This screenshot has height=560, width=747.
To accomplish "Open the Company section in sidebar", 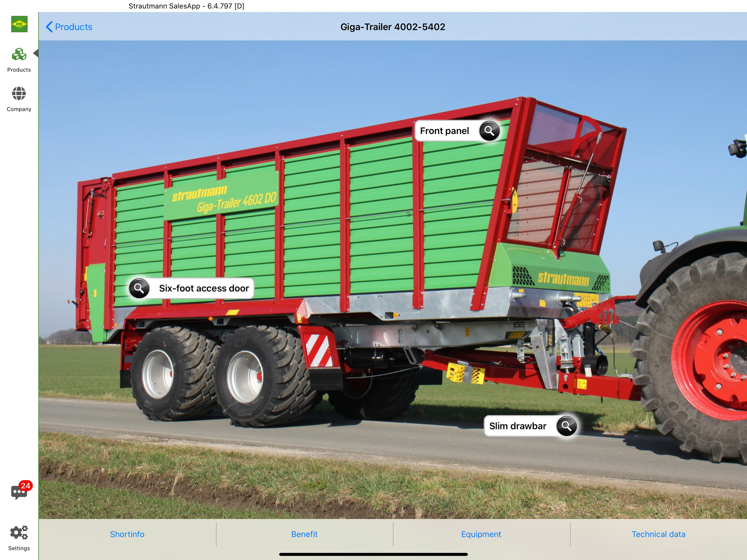I will [19, 99].
